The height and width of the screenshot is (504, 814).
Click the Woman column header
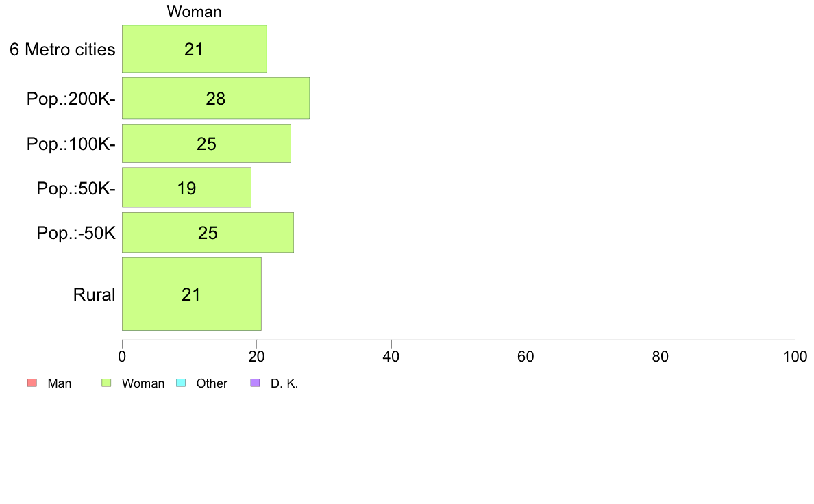[194, 12]
